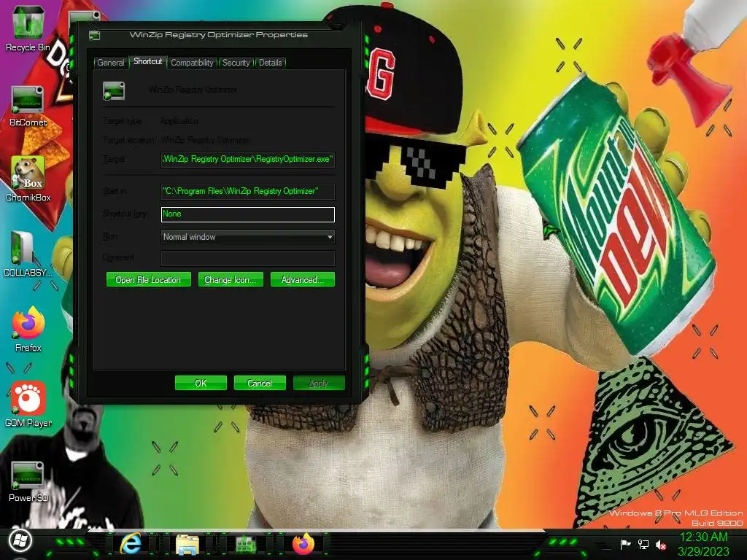This screenshot has height=560, width=747.
Task: Click the Target path input field
Action: (248, 159)
